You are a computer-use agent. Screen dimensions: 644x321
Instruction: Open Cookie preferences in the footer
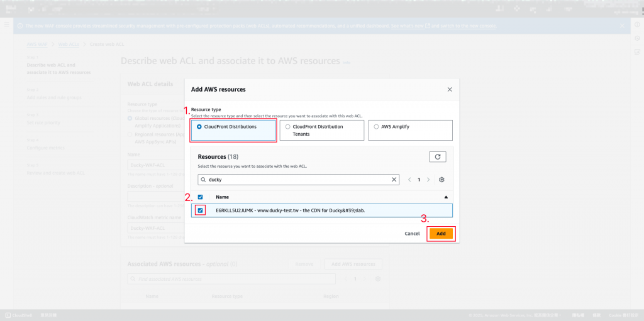coord(623,315)
